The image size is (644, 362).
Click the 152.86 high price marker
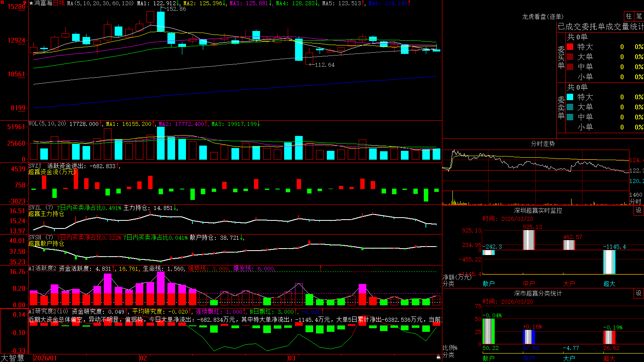point(176,9)
